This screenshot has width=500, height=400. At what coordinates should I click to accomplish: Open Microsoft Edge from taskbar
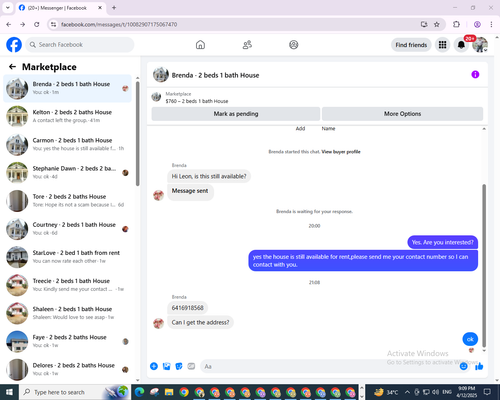[139, 392]
